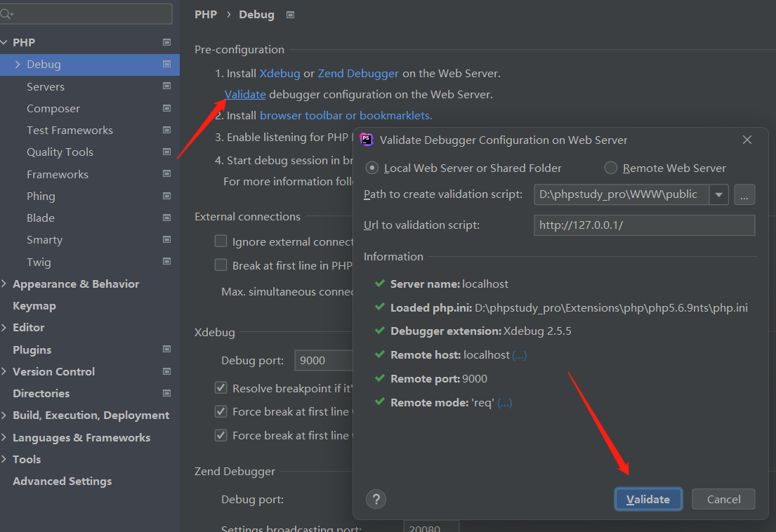
Task: Click the project-level settings icon beside PHP
Action: click(x=166, y=43)
